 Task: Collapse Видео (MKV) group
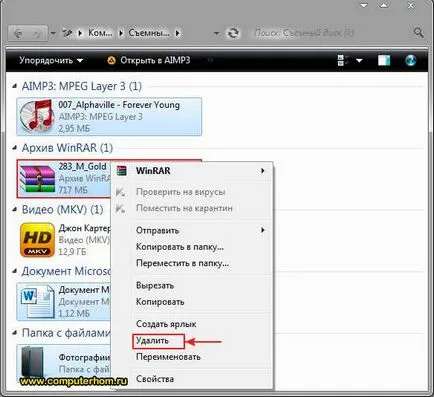14,209
